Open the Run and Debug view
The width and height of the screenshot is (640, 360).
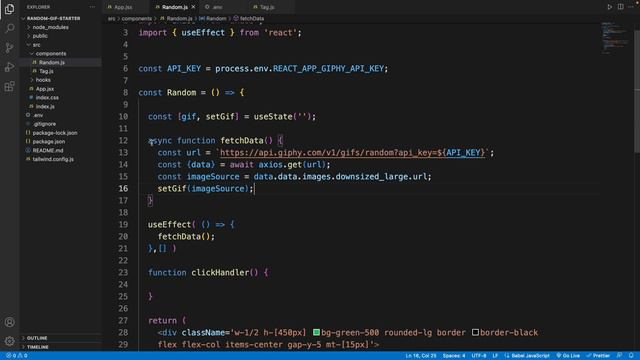tap(9, 67)
